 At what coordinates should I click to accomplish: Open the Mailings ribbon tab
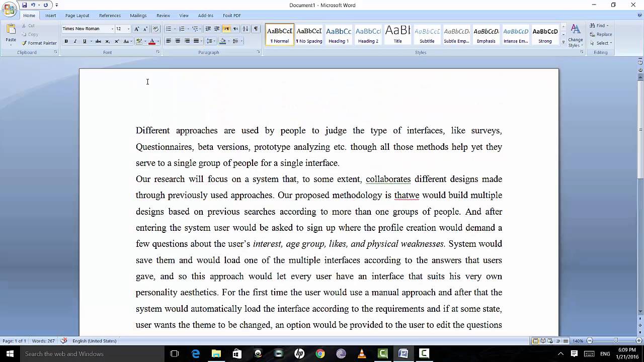click(138, 16)
